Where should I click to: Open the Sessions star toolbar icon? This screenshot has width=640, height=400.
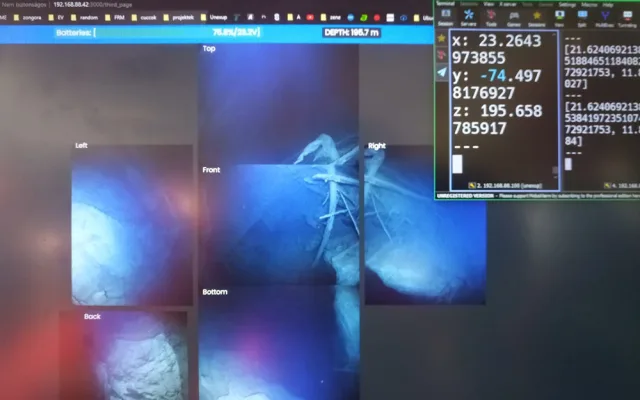(537, 18)
